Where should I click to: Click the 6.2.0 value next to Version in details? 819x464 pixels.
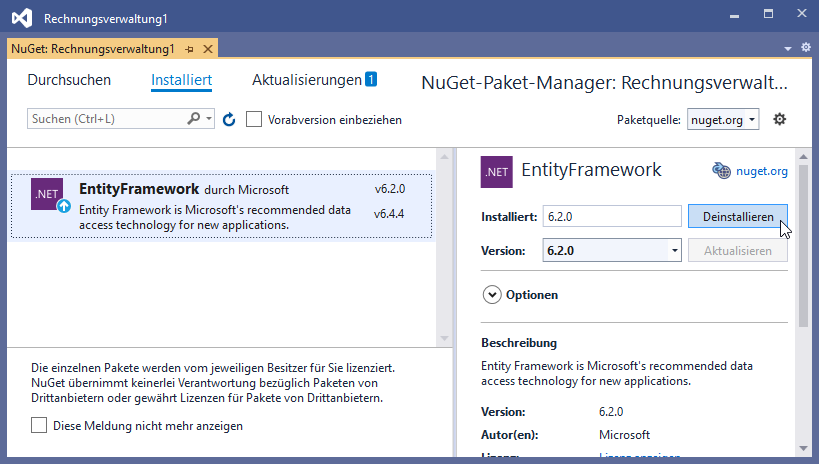click(611, 412)
